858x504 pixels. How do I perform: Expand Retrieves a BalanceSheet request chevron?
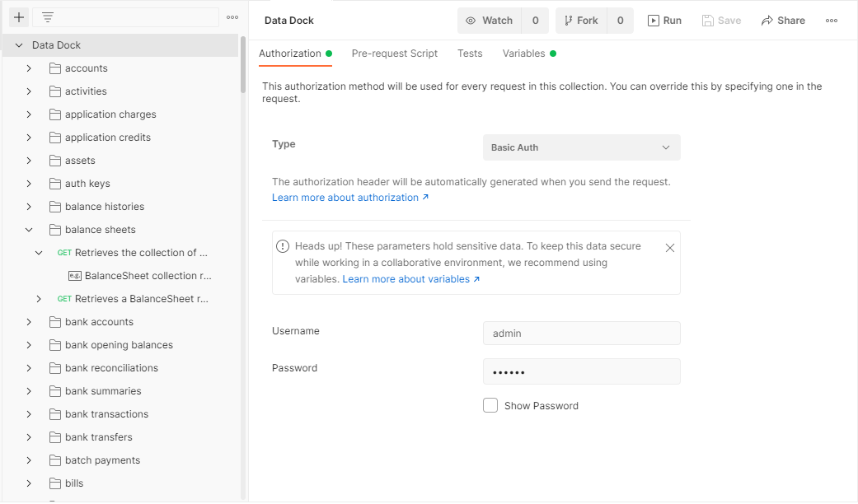click(39, 299)
